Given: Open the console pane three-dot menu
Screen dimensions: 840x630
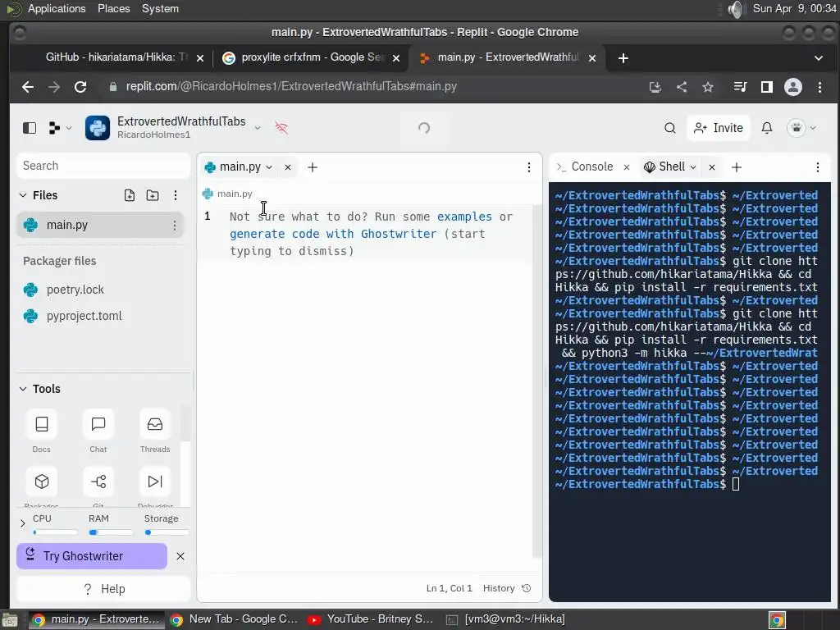Looking at the screenshot, I should pos(818,167).
